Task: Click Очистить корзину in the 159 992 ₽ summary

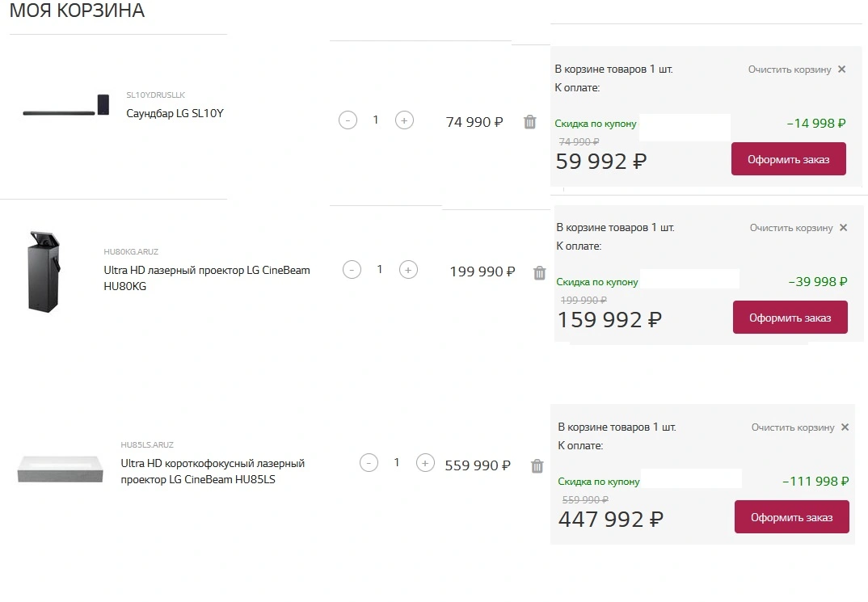Action: coord(791,227)
